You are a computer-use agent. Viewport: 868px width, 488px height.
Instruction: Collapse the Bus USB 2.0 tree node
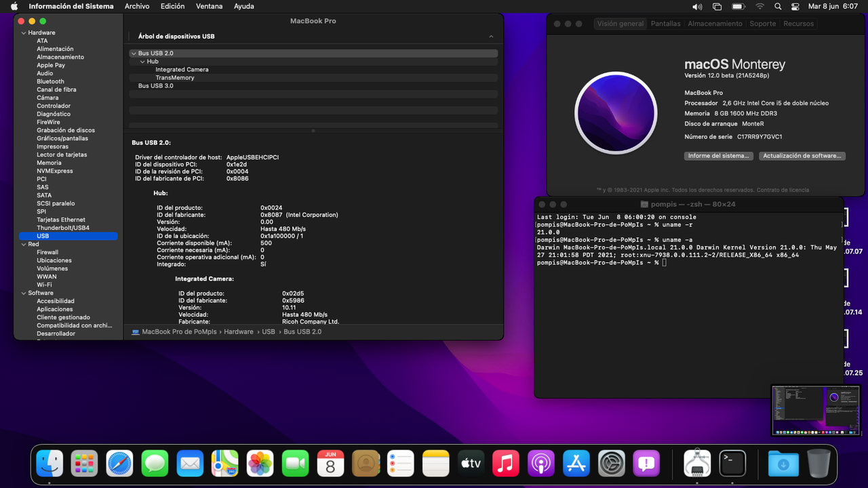point(134,53)
